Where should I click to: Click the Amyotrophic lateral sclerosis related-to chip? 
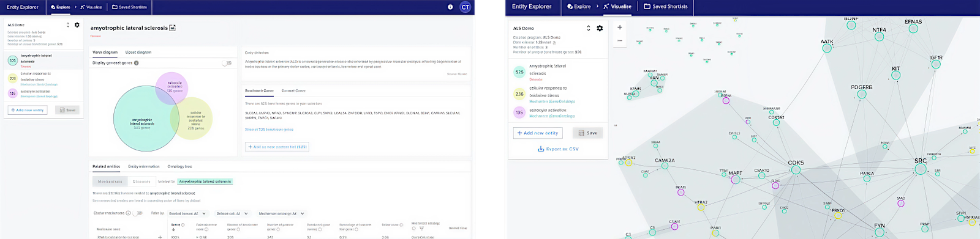point(205,182)
